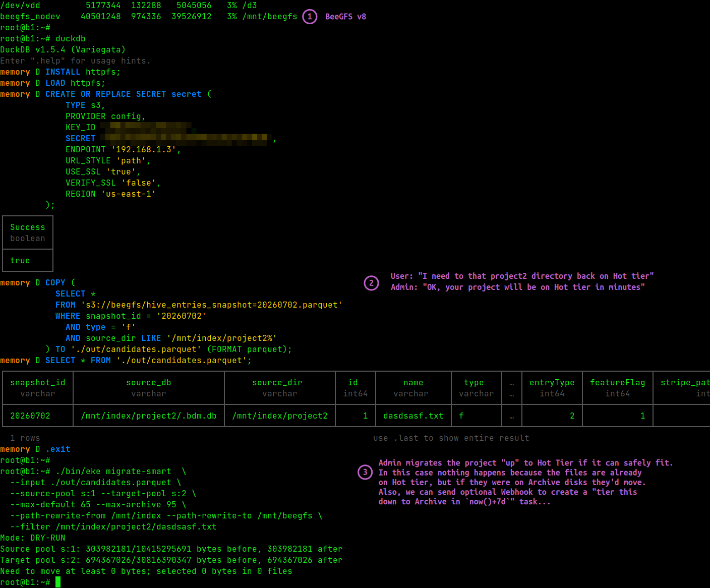The image size is (710, 588).
Task: Click the "20260702" table cell
Action: click(30, 416)
